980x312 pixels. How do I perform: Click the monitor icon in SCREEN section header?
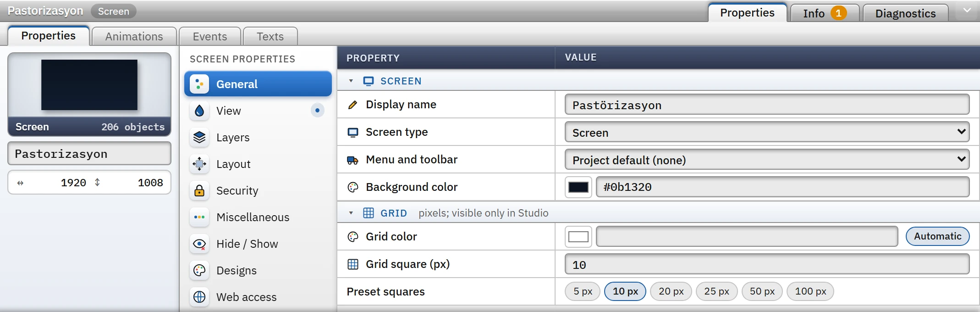[x=369, y=81]
